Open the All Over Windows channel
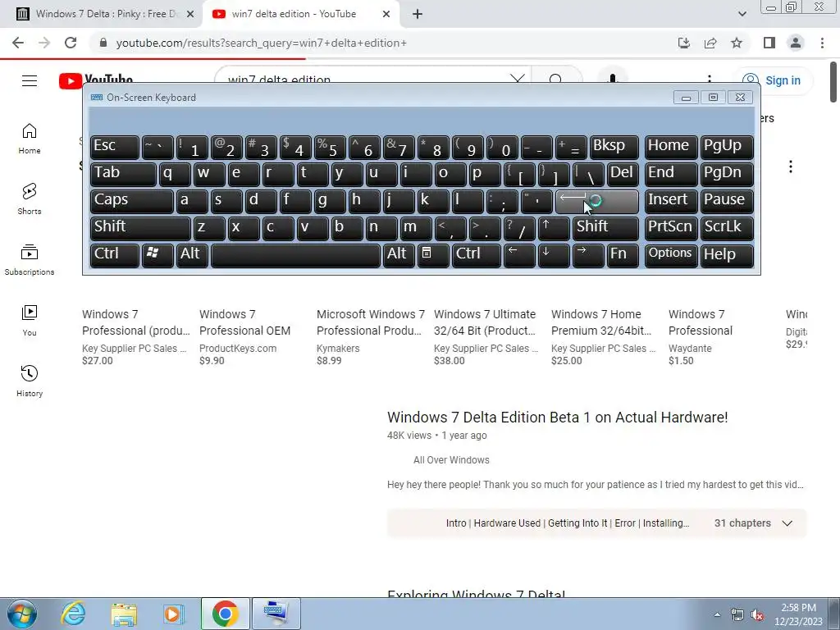 pos(451,460)
